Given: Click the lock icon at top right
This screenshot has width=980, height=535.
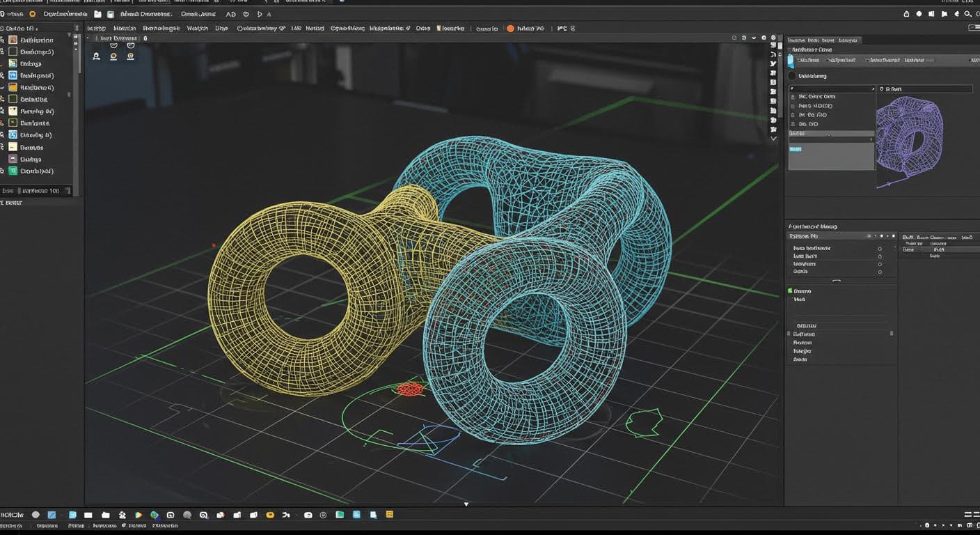Looking at the screenshot, I should 906,14.
